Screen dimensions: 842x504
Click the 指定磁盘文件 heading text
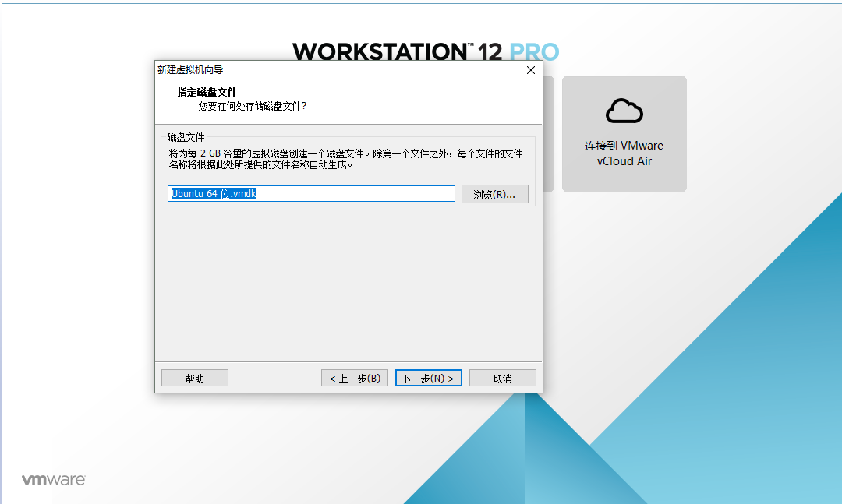coord(207,92)
